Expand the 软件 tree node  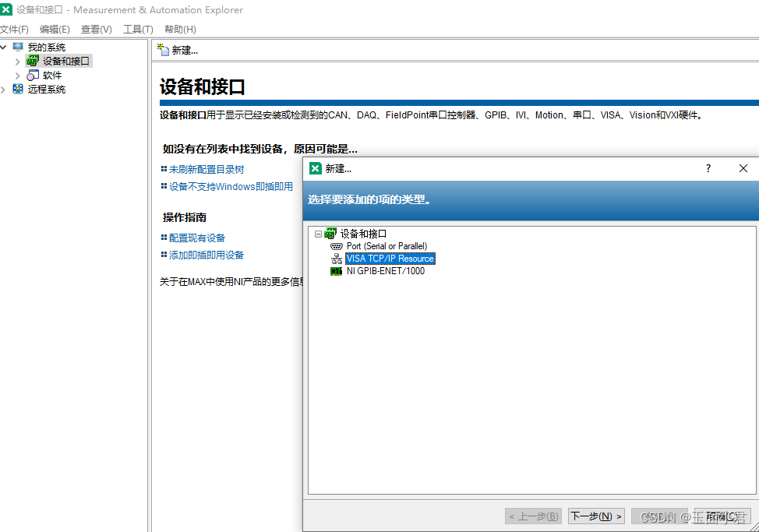[18, 76]
